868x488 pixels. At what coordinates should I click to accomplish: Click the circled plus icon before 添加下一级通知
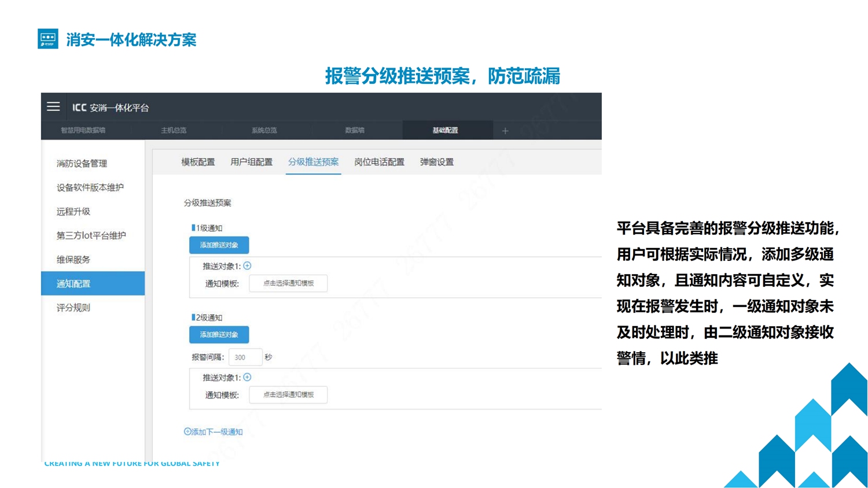[x=187, y=431]
